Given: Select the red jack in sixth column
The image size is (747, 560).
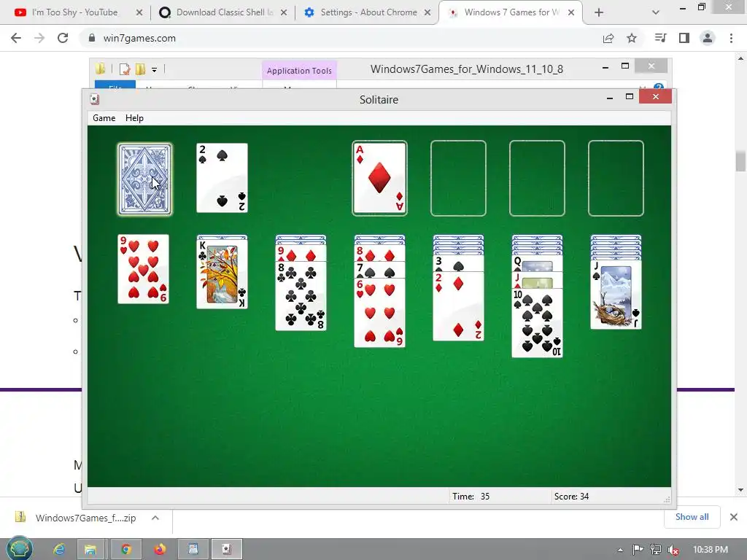Looking at the screenshot, I should pos(537,280).
